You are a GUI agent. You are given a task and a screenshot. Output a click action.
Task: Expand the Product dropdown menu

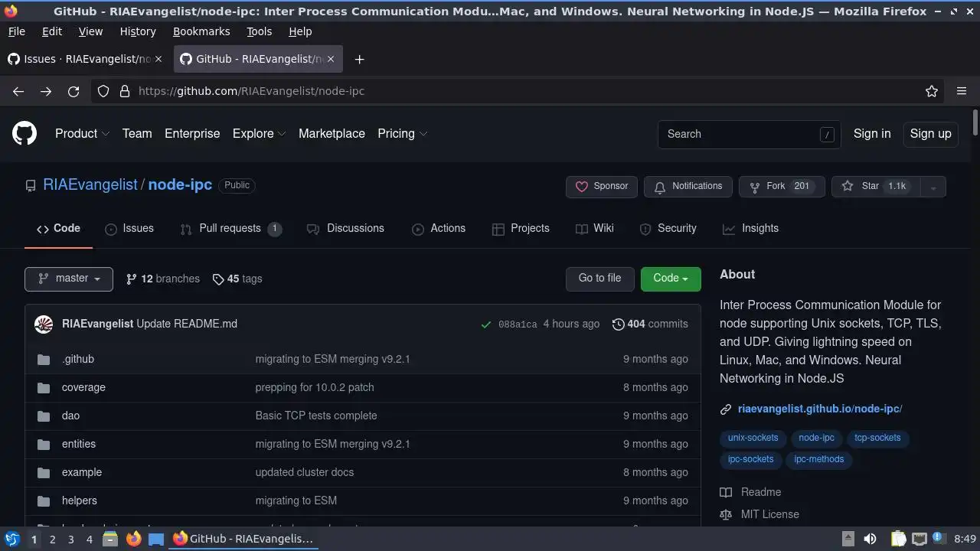[x=82, y=133]
